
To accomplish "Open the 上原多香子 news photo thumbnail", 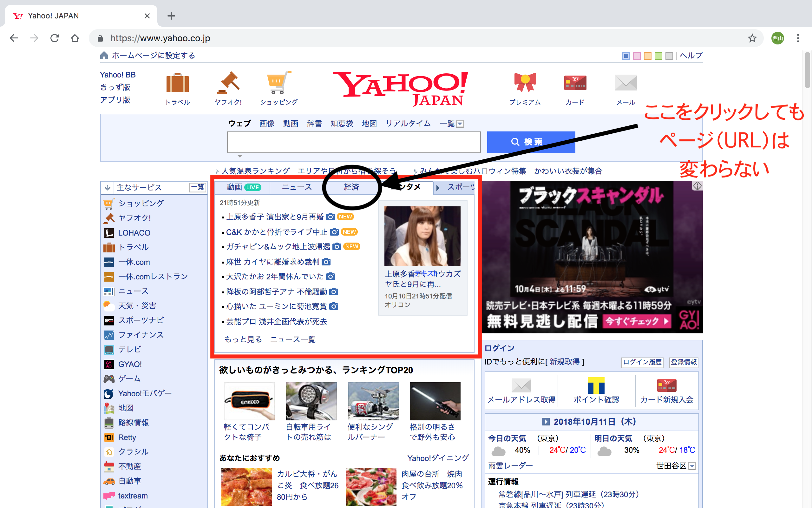I will click(x=422, y=236).
